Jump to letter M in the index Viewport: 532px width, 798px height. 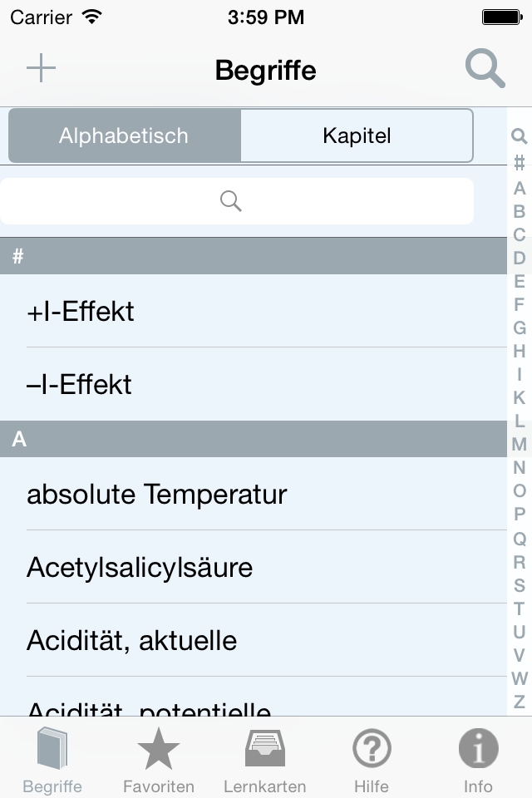(520, 444)
